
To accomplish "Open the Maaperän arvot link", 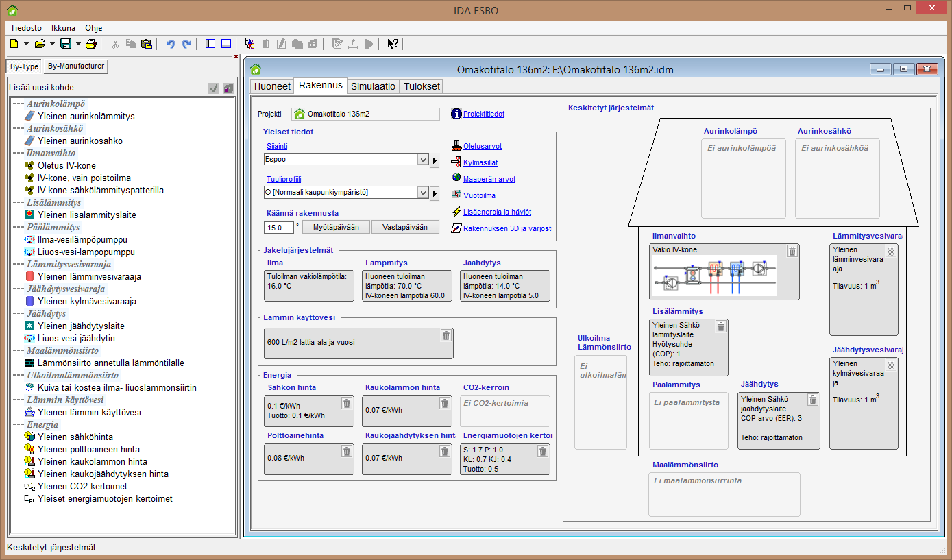I will click(x=489, y=179).
